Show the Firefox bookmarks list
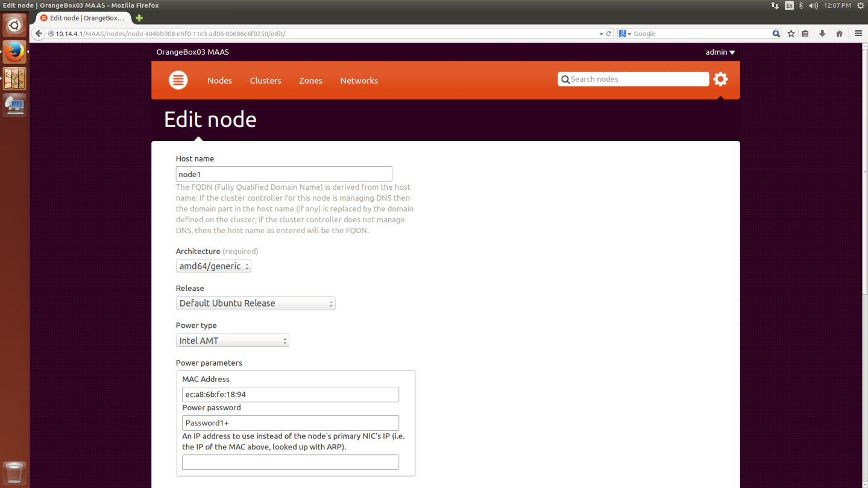Screen dimensions: 868x488 point(805,34)
